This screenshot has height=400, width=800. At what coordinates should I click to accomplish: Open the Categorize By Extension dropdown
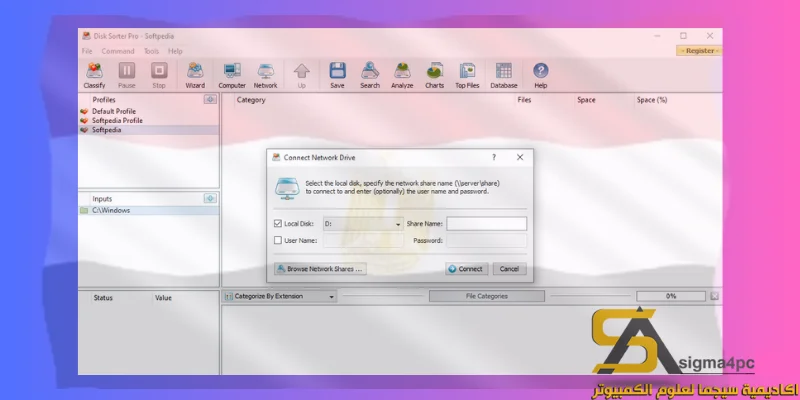tap(279, 296)
